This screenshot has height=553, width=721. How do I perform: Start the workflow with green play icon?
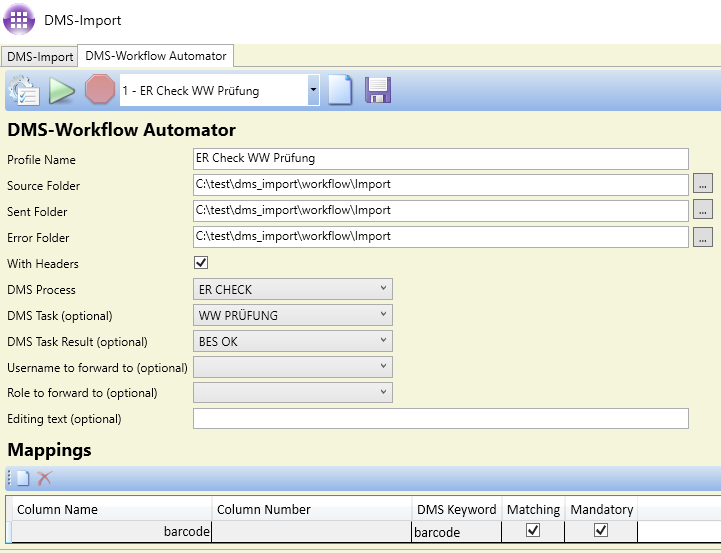[x=62, y=90]
